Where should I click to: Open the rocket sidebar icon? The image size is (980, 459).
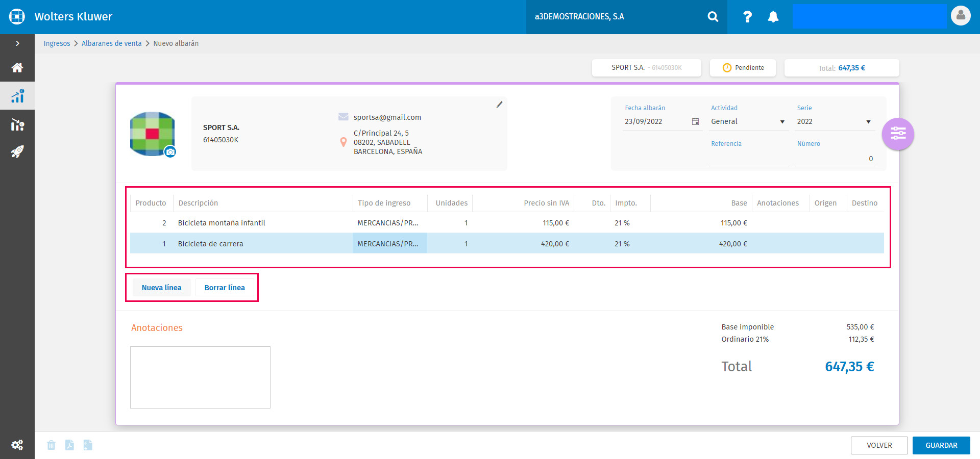(x=17, y=151)
